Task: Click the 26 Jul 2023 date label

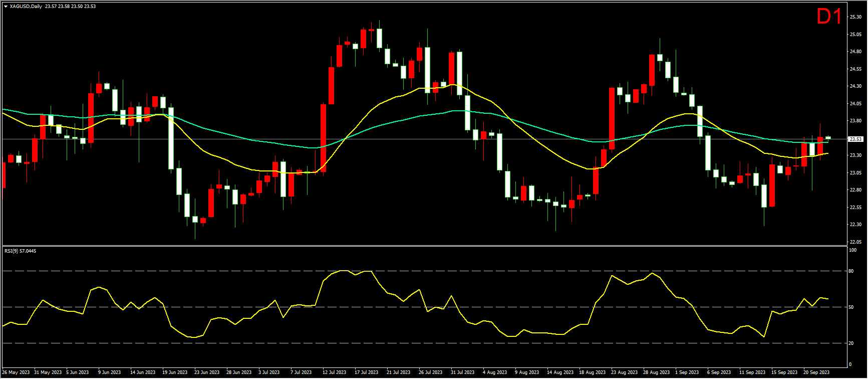Action: [x=430, y=372]
